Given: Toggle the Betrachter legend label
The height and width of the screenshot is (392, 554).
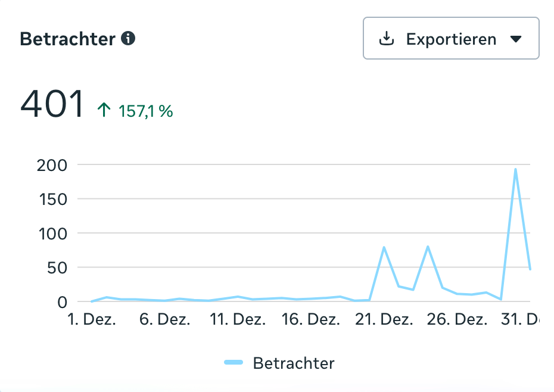Looking at the screenshot, I should 294,363.
